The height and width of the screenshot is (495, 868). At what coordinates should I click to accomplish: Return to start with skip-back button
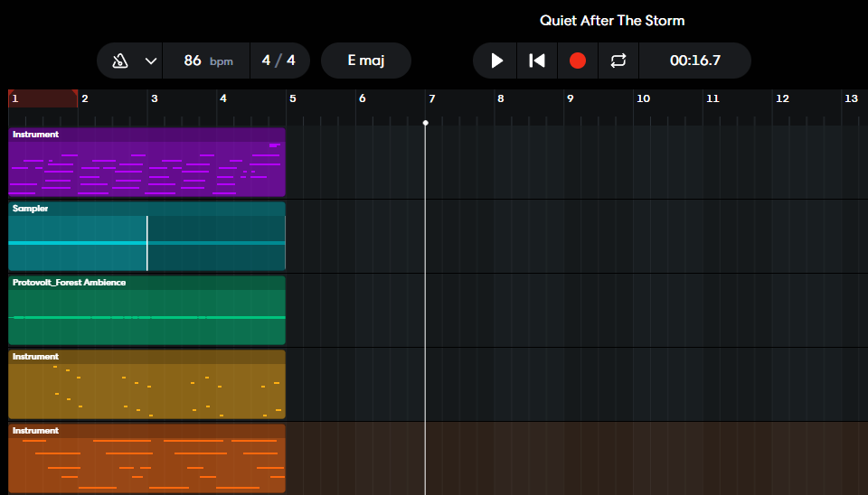pos(537,61)
